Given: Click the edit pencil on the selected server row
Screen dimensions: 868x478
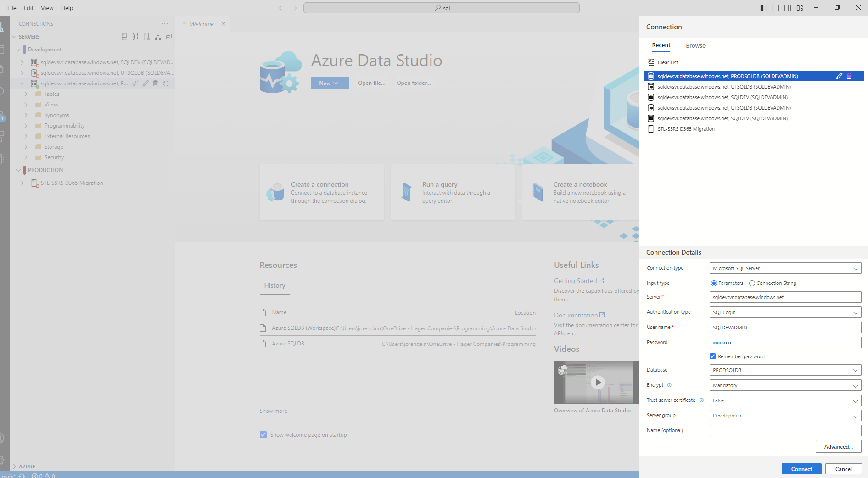Looking at the screenshot, I should (x=146, y=83).
